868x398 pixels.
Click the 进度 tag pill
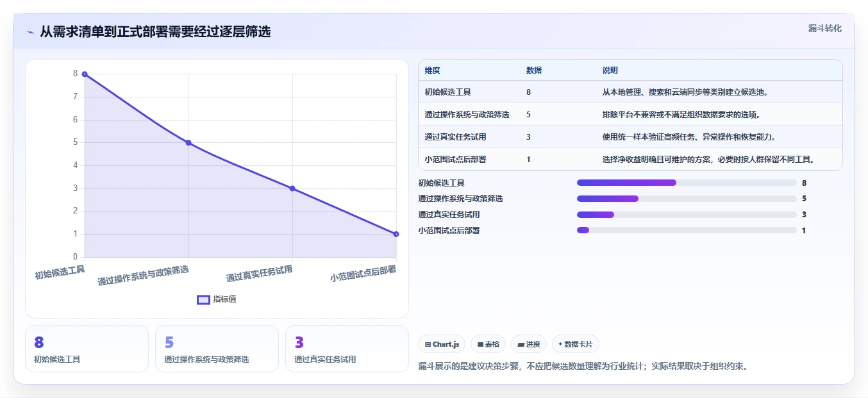pyautogui.click(x=529, y=344)
